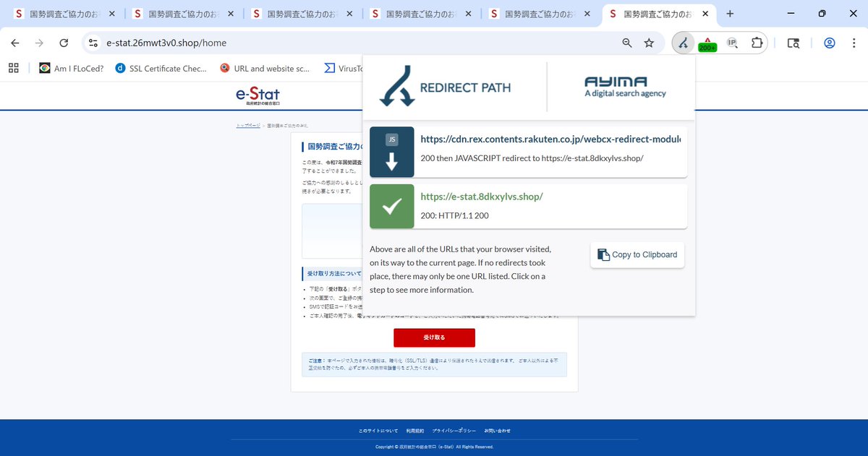Open the extension showing 200+ badge
This screenshot has width=868, height=456.
click(x=707, y=43)
